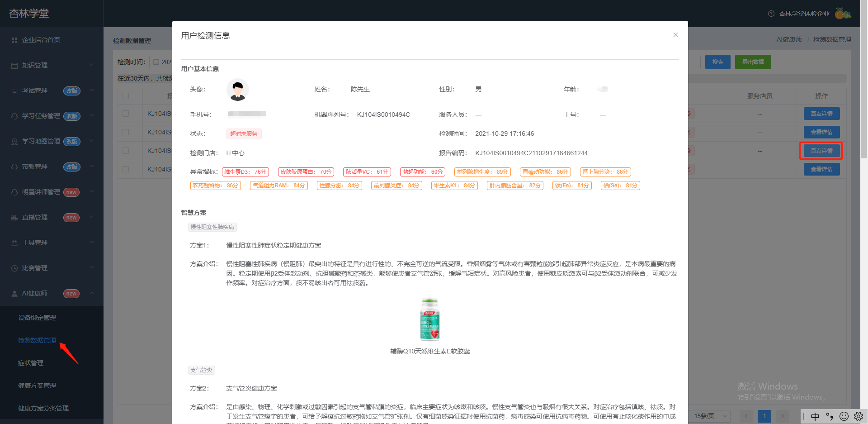This screenshot has width=868, height=424.
Task: Click the green 导出数据 button
Action: (753, 62)
